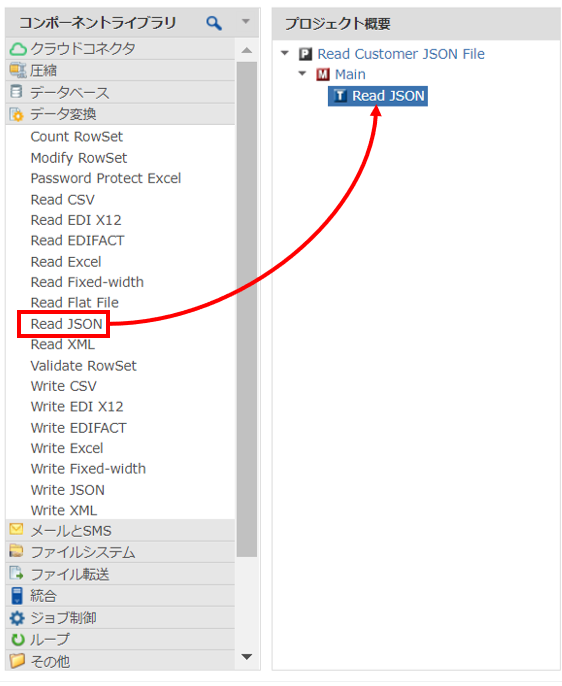Click the ファイル転送 category icon

[x=17, y=573]
